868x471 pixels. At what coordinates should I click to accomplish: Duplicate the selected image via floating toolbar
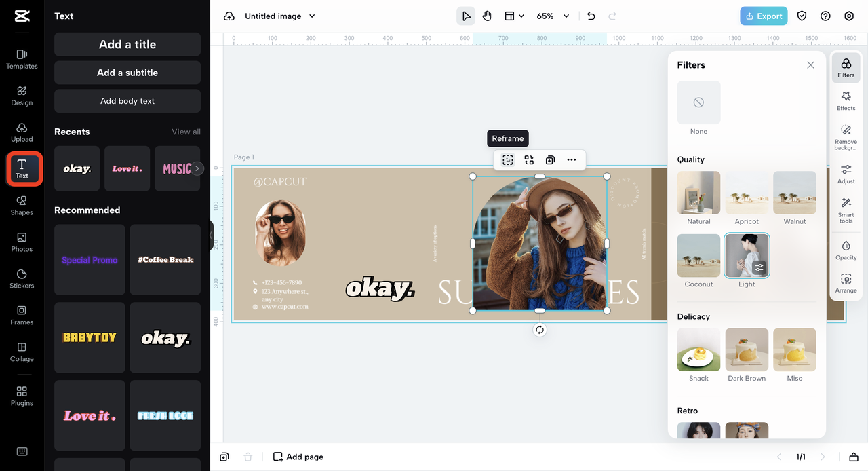click(550, 160)
